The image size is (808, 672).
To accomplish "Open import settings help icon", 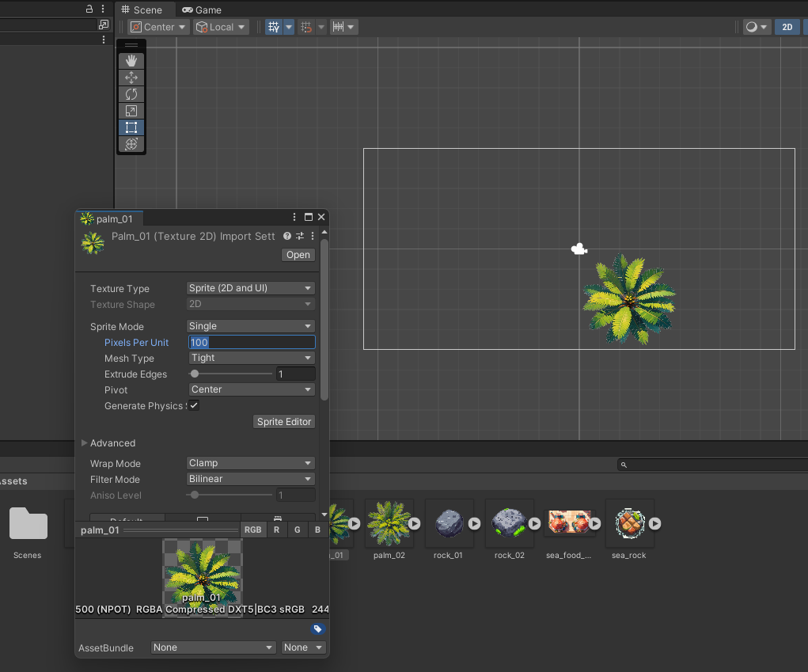I will (x=287, y=236).
